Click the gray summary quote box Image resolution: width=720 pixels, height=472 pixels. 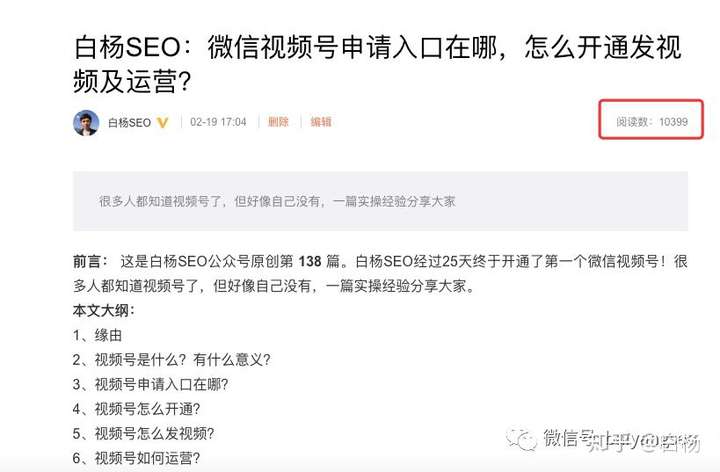pyautogui.click(x=380, y=201)
